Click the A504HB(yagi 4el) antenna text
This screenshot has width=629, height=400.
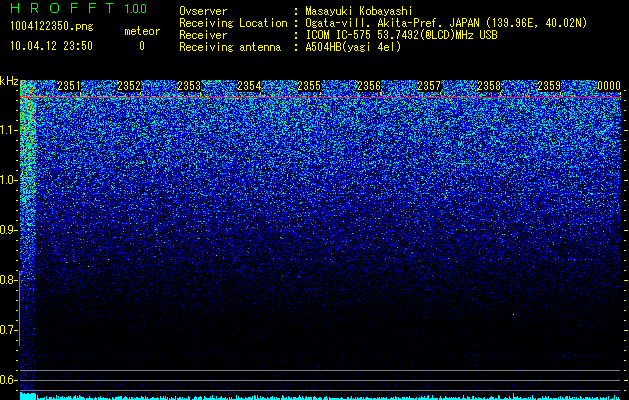[353, 47]
